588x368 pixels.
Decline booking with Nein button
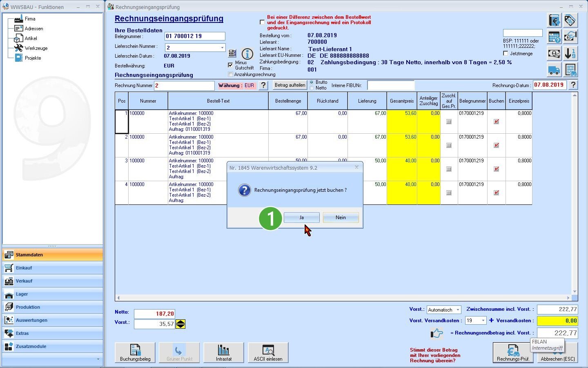point(341,218)
